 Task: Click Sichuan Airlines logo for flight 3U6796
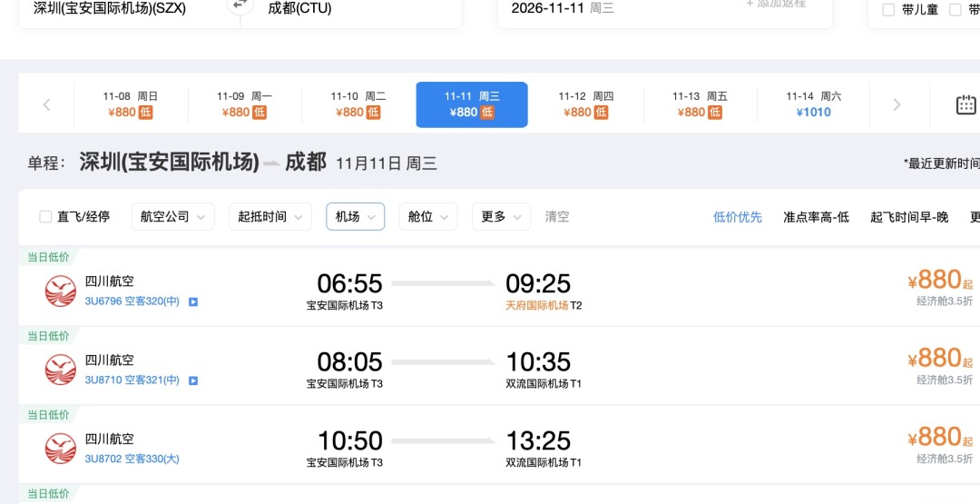[61, 291]
